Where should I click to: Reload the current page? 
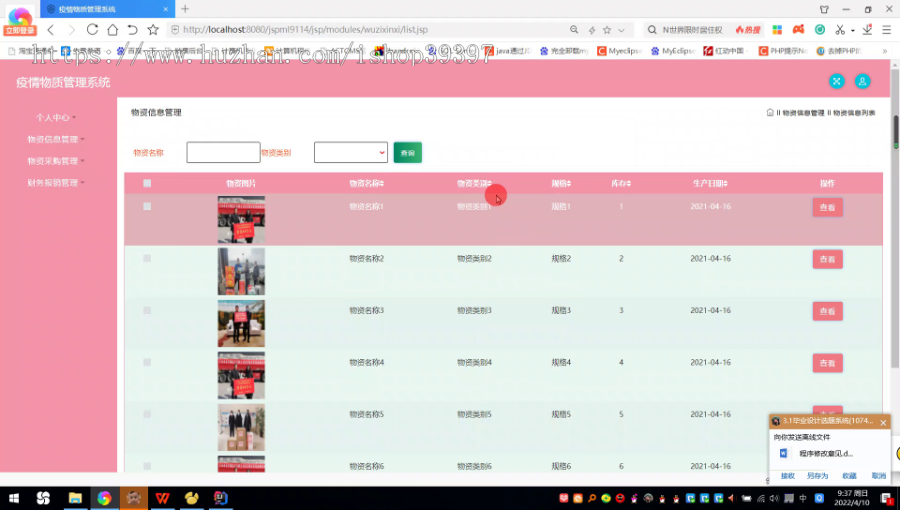[92, 30]
